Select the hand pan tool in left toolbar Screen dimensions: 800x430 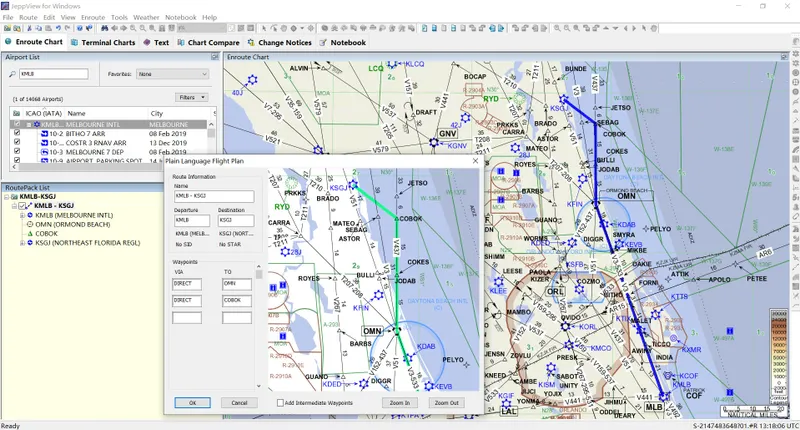[283, 28]
